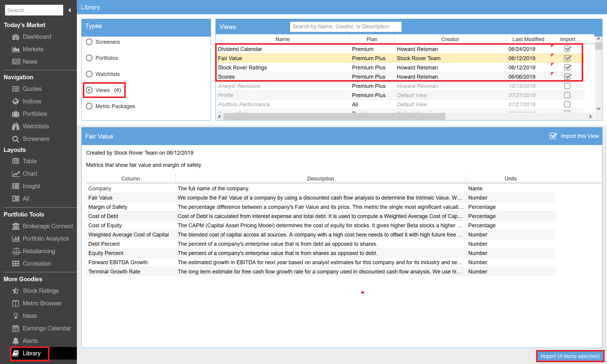
Task: Click the Views list scroll right arrow
Action: (x=590, y=116)
